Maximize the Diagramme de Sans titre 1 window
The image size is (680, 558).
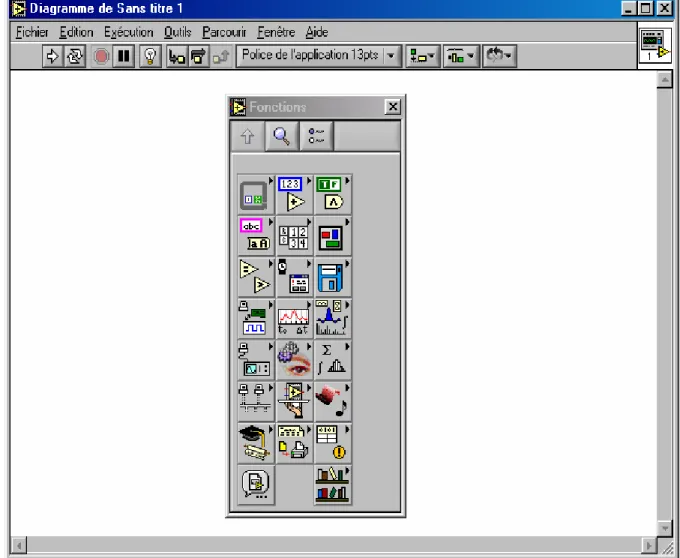(x=645, y=9)
